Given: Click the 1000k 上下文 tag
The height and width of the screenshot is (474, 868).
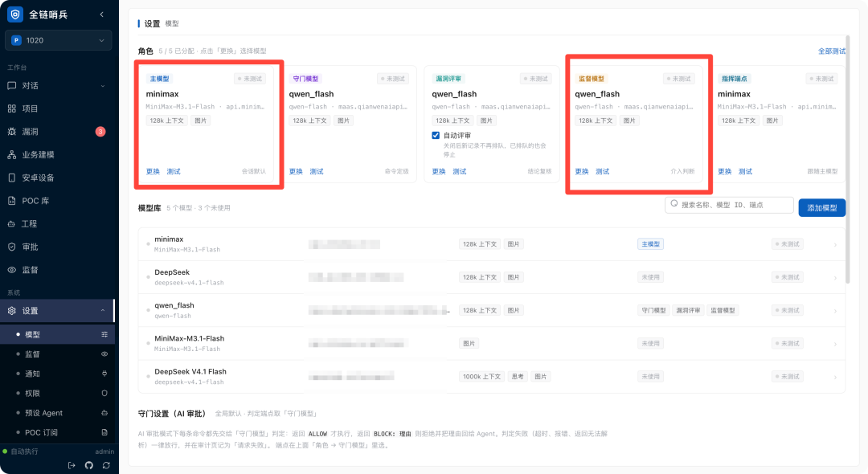Looking at the screenshot, I should 481,377.
